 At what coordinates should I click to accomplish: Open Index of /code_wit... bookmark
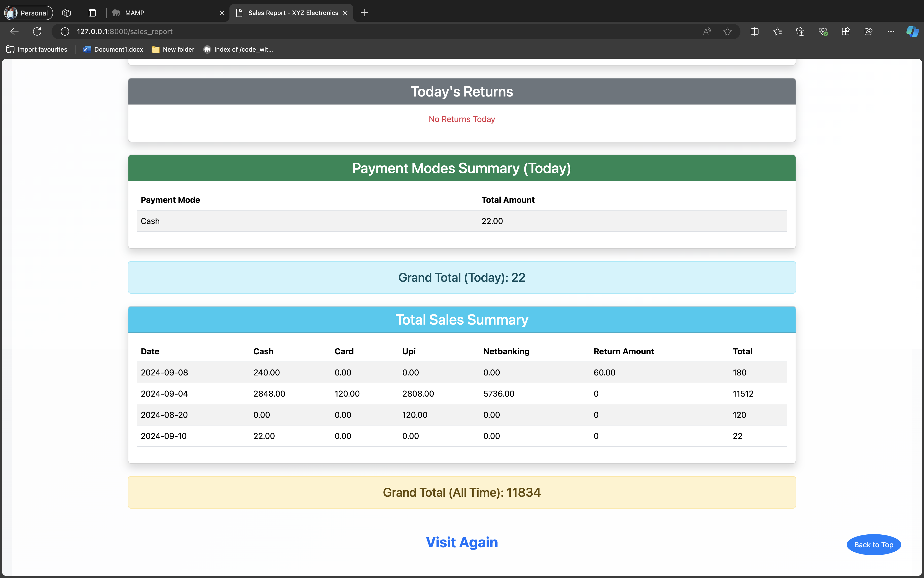pyautogui.click(x=238, y=49)
